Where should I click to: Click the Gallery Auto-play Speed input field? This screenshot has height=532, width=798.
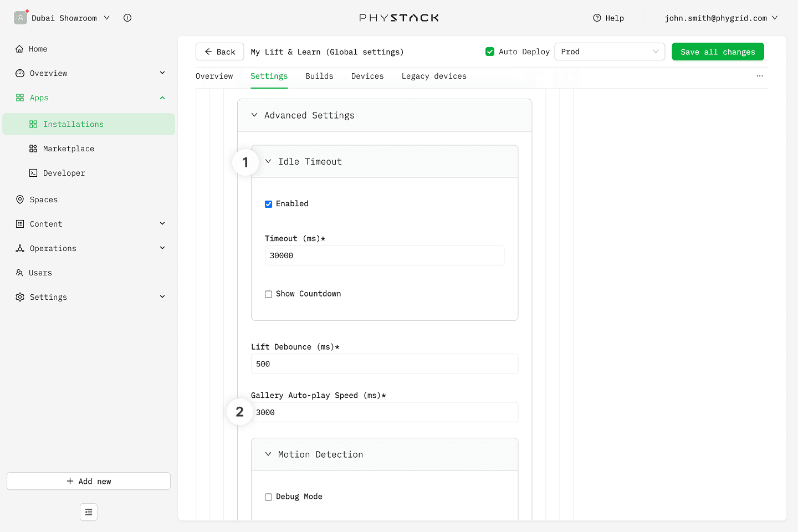point(385,412)
